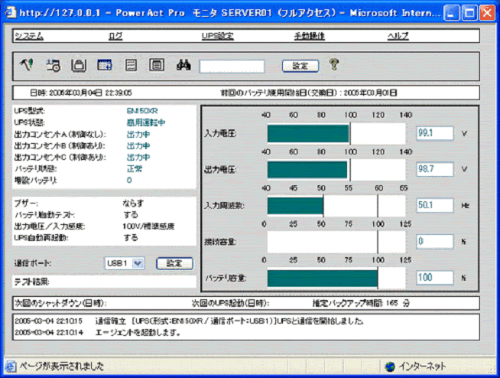Click the log entry timestamped 22:10:15
Screen dimensions: 500x378
[x=189, y=321]
